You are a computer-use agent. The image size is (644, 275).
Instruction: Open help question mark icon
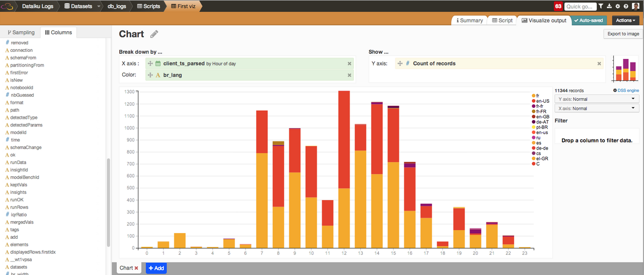click(x=625, y=7)
